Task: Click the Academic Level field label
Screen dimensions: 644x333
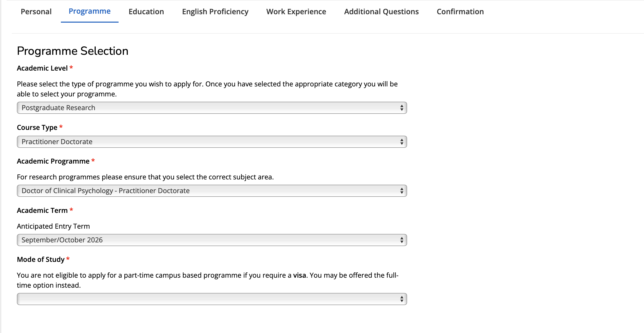Action: [x=42, y=68]
